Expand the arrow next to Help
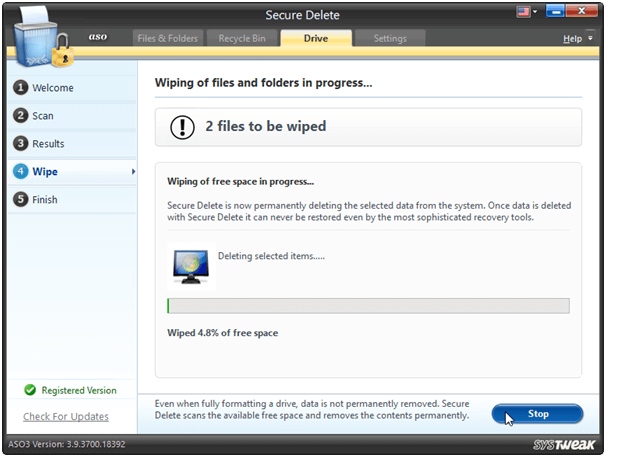The image size is (628, 475). tap(590, 38)
